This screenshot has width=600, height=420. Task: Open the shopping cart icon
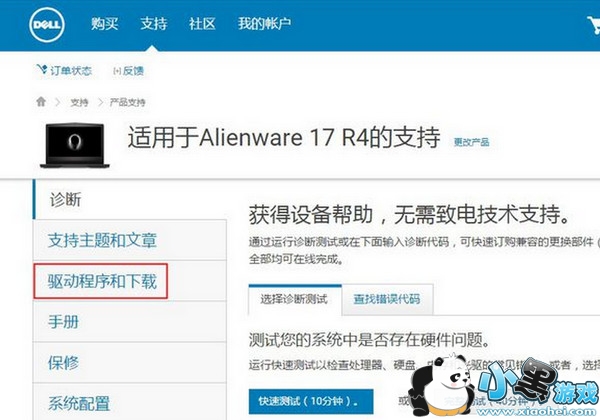pyautogui.click(x=594, y=25)
